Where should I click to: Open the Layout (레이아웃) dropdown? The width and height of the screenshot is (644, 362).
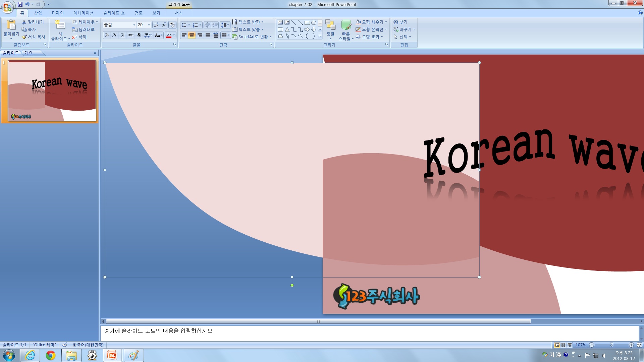click(x=85, y=22)
